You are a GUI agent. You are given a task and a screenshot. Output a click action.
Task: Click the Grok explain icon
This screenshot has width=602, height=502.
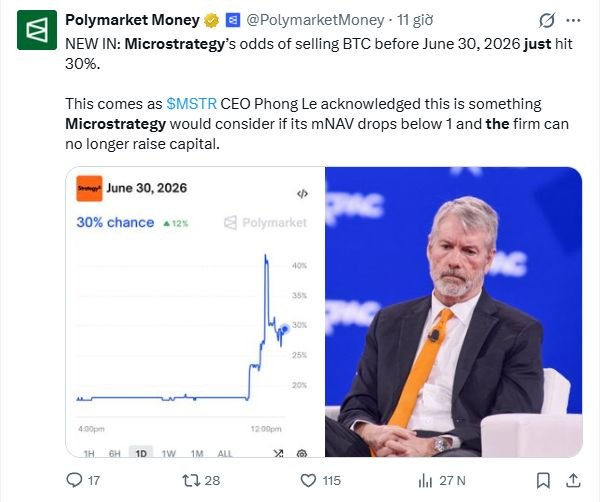tap(547, 19)
